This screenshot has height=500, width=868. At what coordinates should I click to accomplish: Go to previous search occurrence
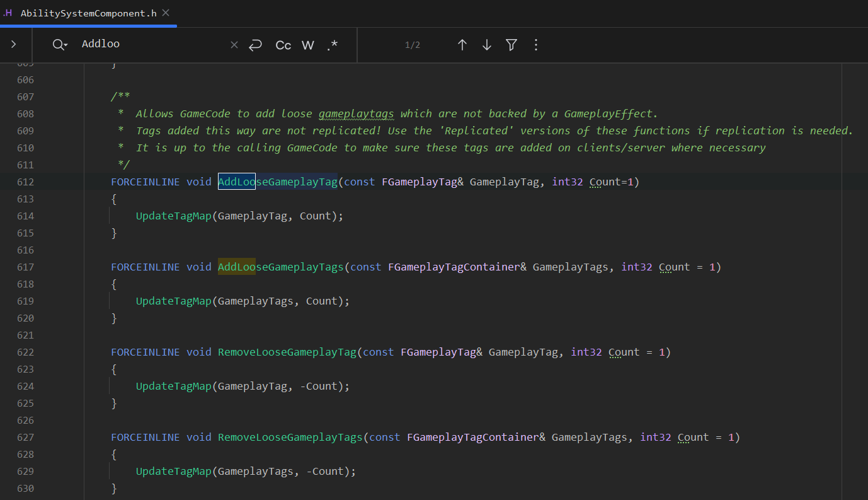tap(462, 45)
